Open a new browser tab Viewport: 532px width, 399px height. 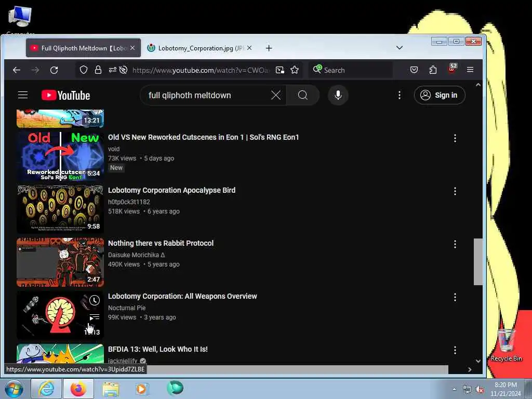click(x=269, y=48)
